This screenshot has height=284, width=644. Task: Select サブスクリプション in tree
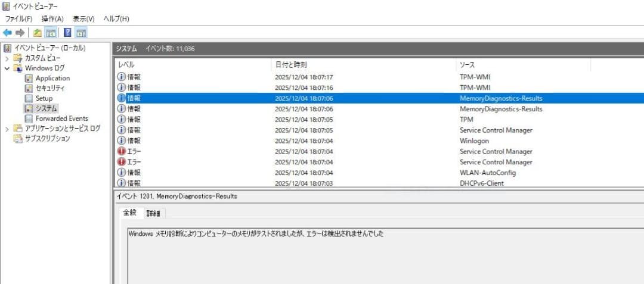[47, 139]
